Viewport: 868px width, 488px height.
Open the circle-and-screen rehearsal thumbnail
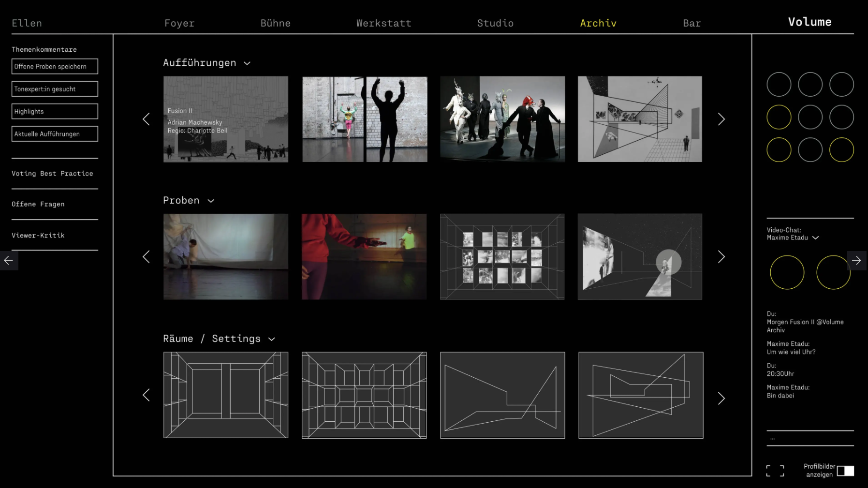[640, 257]
